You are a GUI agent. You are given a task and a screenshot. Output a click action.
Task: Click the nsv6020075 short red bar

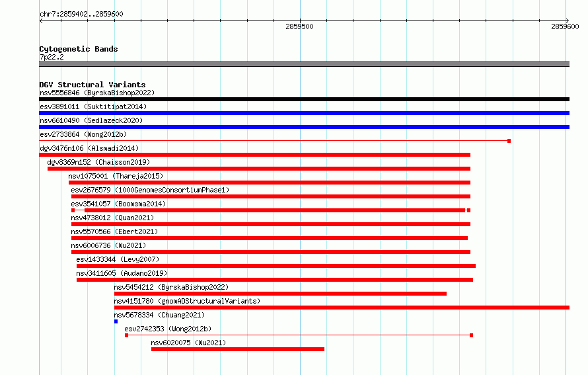[238, 349]
